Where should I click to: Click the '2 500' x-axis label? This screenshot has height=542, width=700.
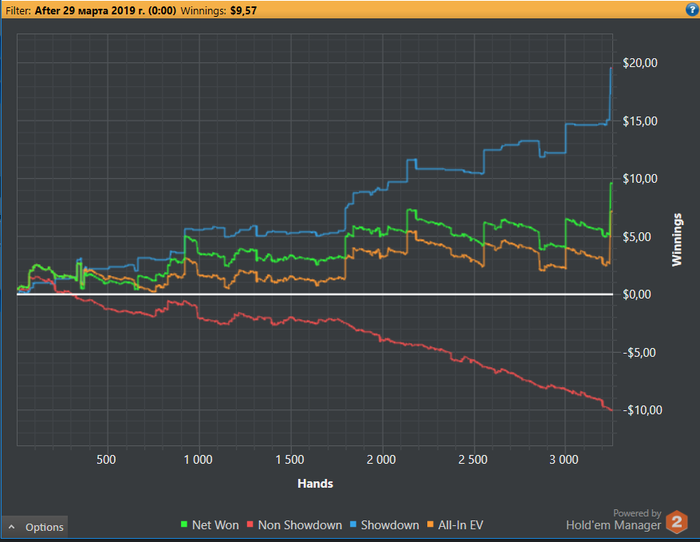[473, 459]
